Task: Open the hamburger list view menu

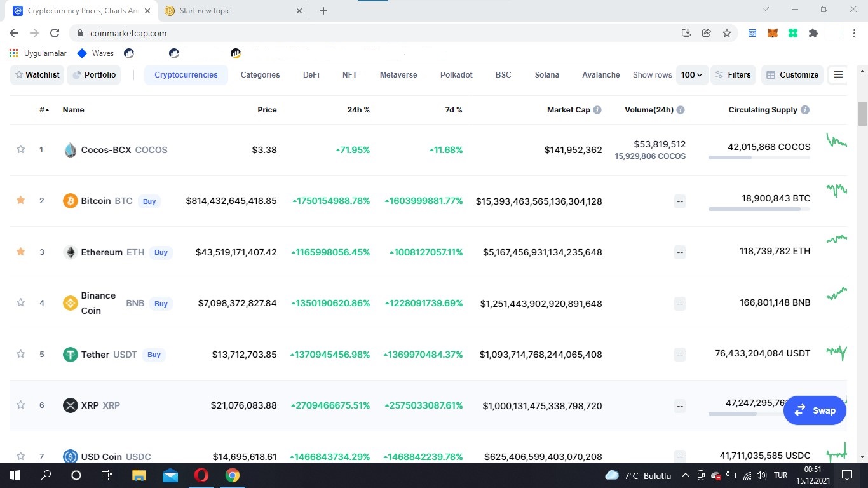Action: click(838, 75)
